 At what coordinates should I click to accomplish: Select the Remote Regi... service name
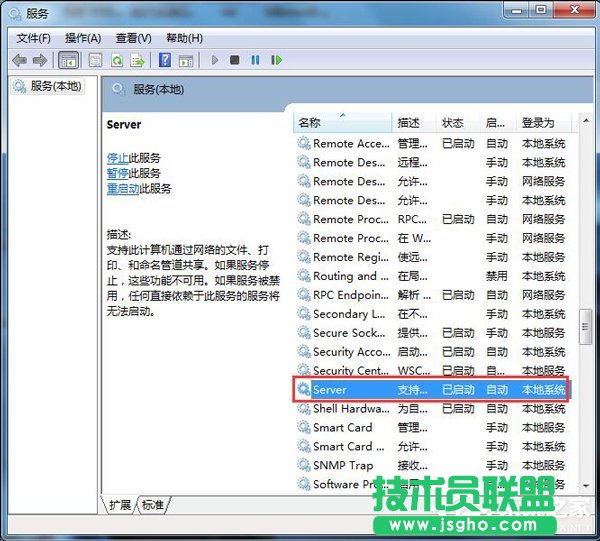[351, 257]
